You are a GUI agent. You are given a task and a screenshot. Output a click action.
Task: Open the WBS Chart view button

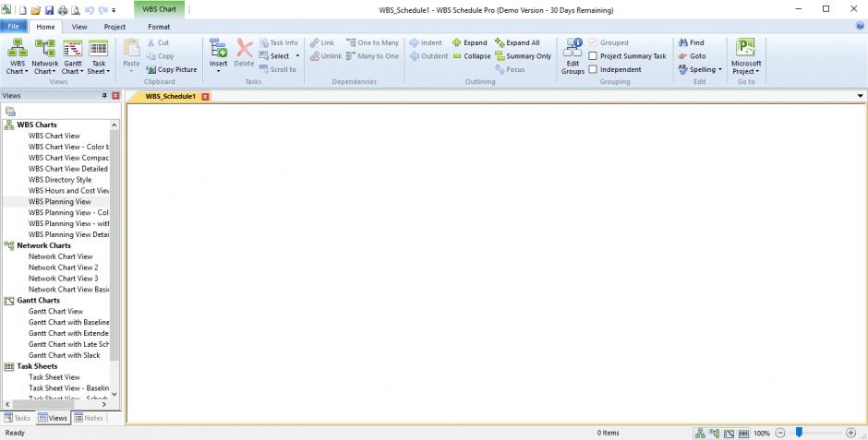pos(18,56)
